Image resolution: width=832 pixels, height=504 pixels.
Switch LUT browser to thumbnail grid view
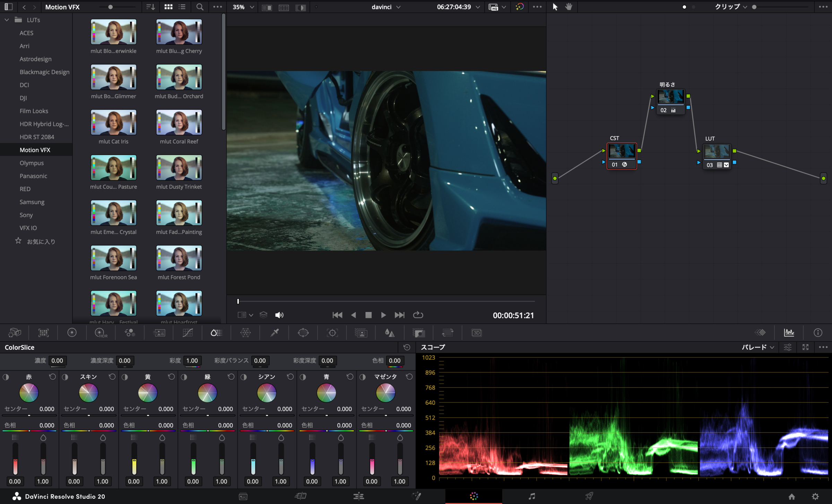click(x=168, y=7)
